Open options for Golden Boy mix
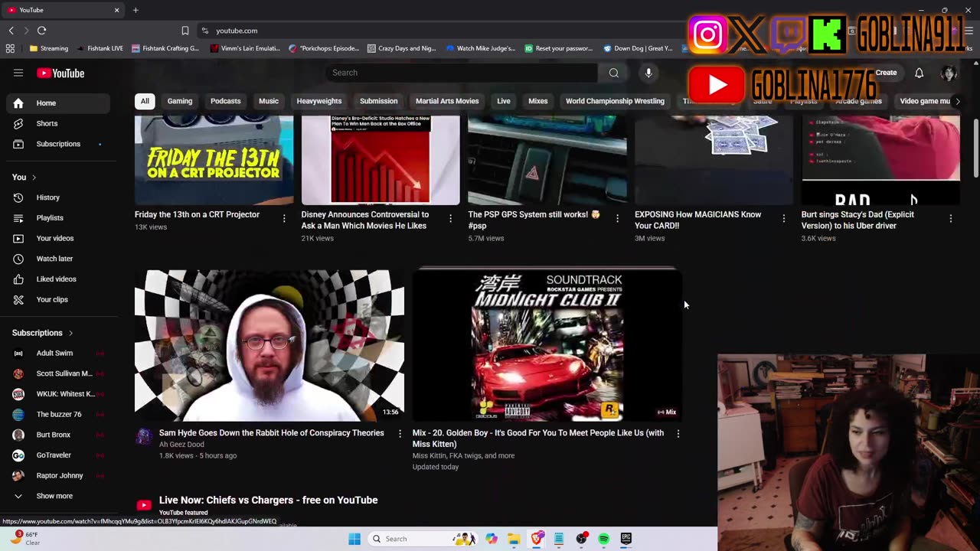 678,433
